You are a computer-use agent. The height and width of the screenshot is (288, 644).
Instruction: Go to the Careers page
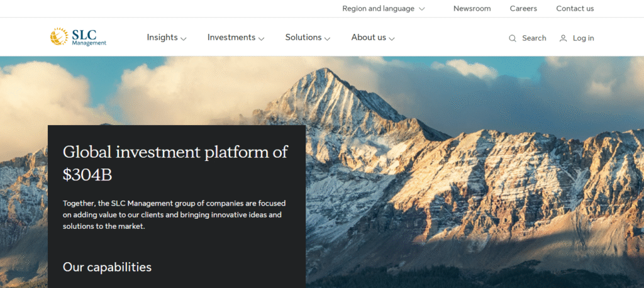click(x=523, y=9)
